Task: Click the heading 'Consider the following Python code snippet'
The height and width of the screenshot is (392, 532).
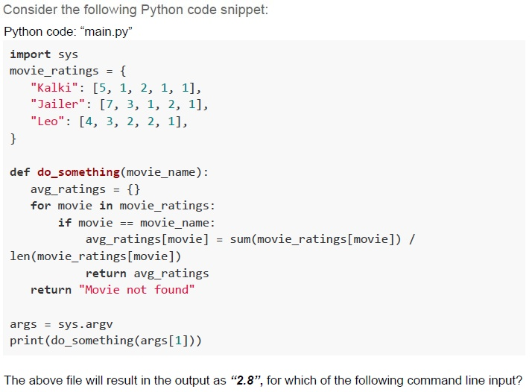Action: pyautogui.click(x=136, y=10)
